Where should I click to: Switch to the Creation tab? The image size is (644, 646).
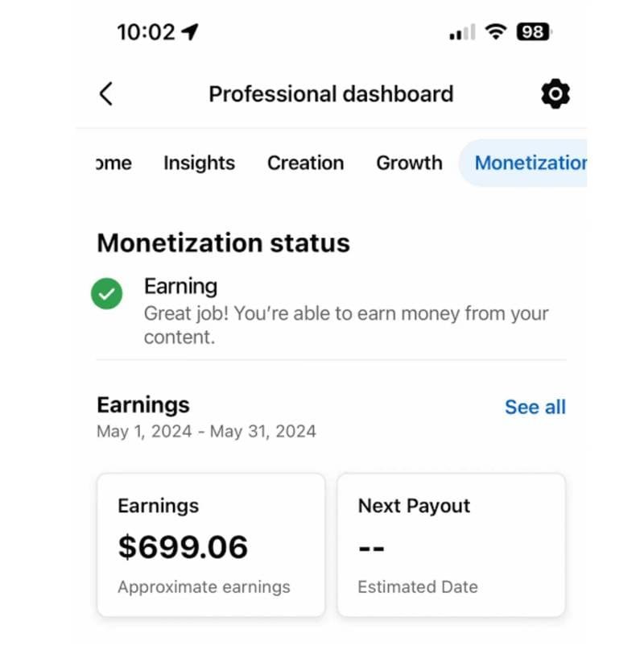[305, 163]
